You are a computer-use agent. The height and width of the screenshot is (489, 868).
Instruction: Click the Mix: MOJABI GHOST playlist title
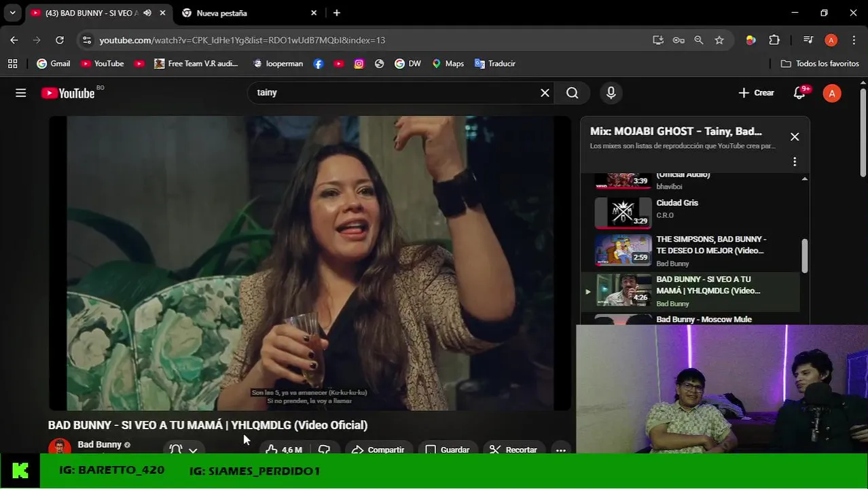pos(676,132)
